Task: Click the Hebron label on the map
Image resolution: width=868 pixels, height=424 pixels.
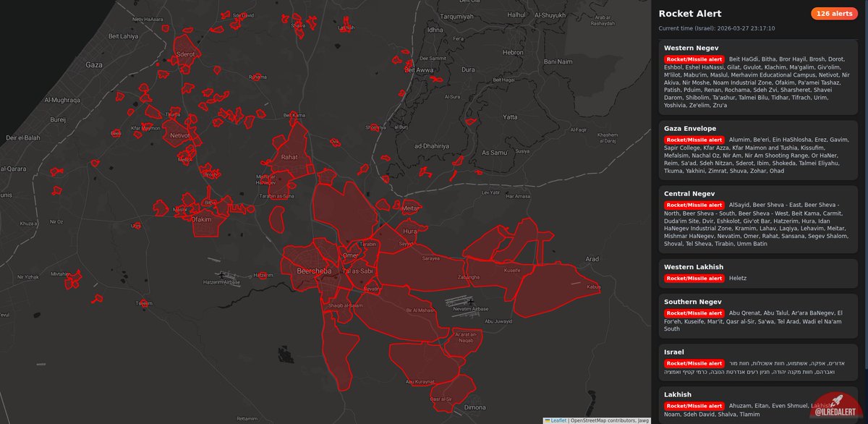Action: pos(513,53)
